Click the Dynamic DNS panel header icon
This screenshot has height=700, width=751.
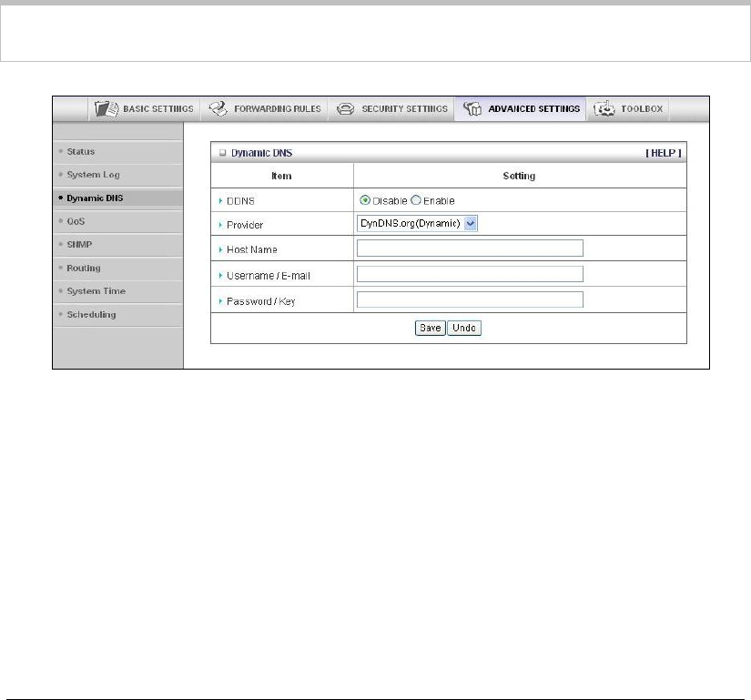point(222,153)
